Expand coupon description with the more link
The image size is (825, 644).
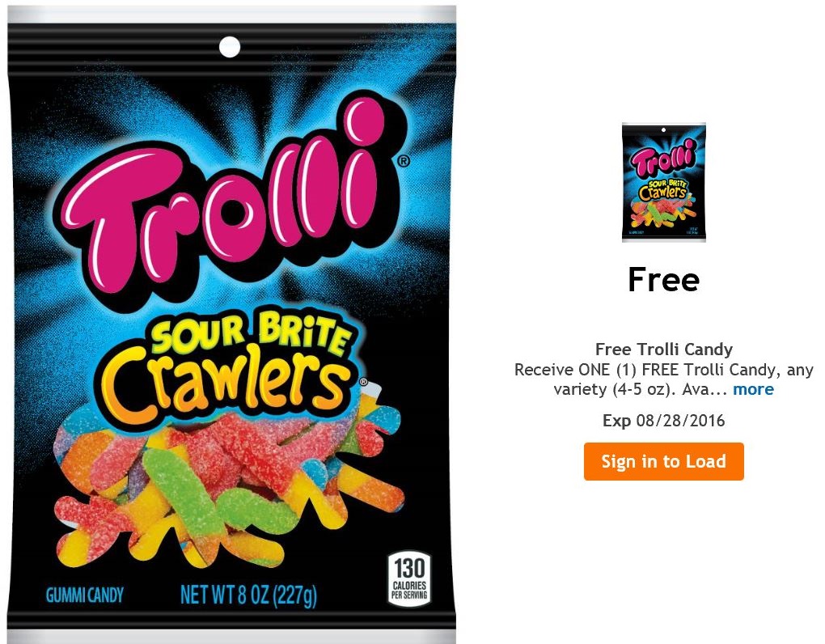[753, 389]
